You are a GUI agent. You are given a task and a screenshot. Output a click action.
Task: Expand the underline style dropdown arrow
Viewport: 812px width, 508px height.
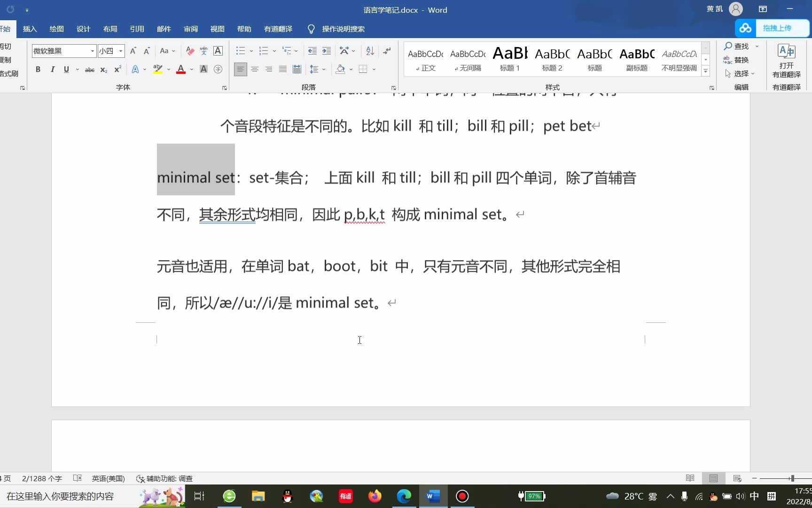tap(78, 70)
